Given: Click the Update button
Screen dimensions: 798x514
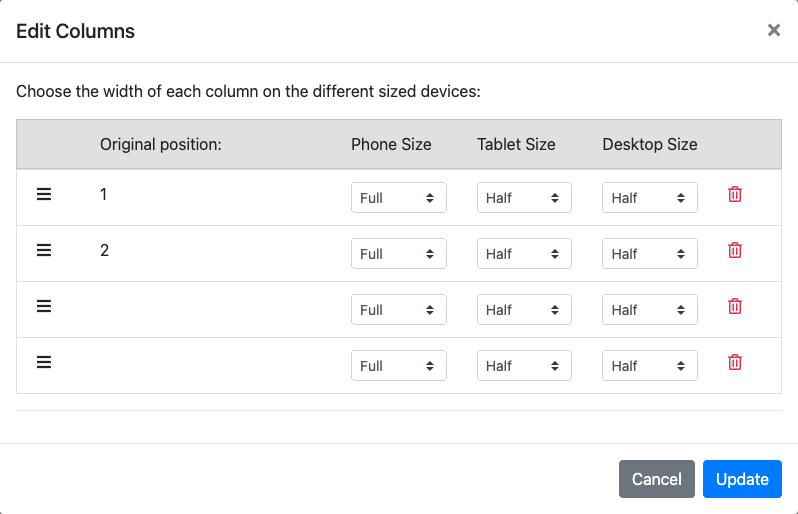Looking at the screenshot, I should click(x=741, y=479).
